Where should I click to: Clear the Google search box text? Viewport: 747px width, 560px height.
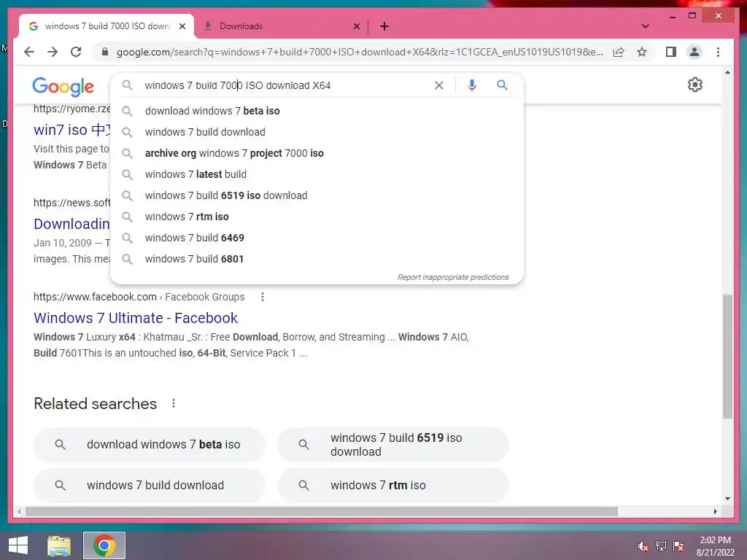(x=438, y=85)
